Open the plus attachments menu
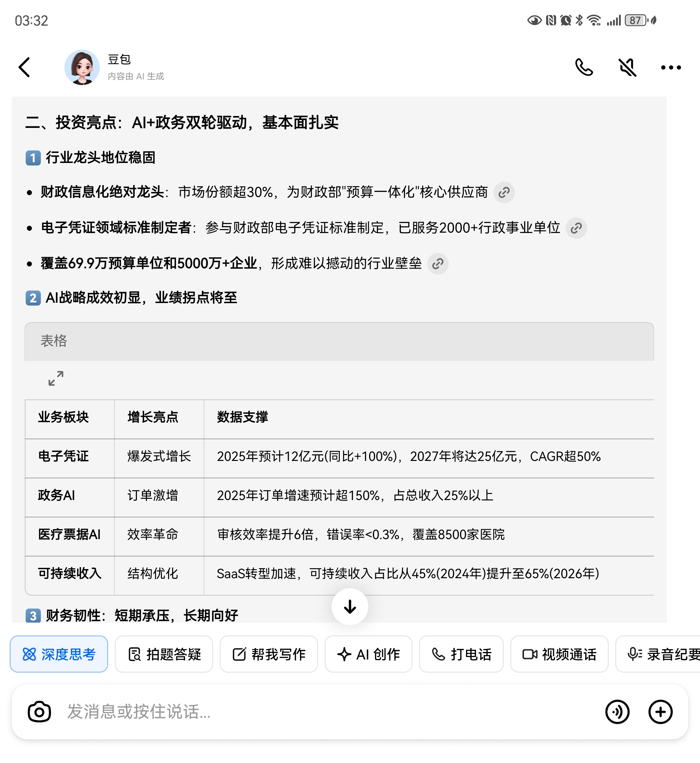700x763 pixels. [x=660, y=711]
